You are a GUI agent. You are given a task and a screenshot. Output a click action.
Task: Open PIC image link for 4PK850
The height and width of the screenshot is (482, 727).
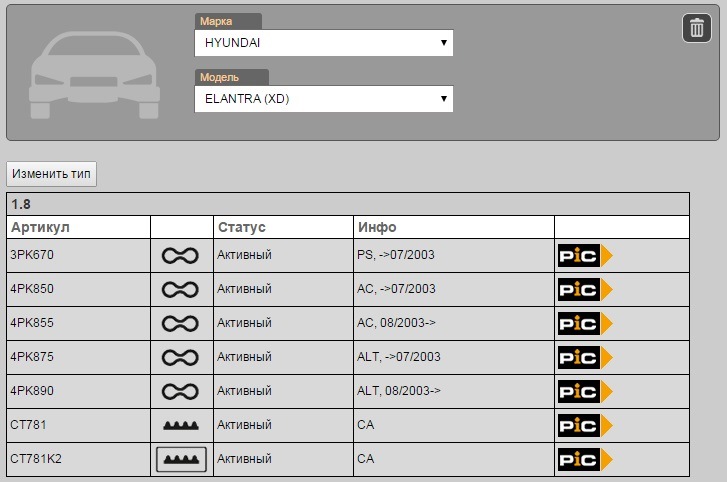tap(585, 290)
